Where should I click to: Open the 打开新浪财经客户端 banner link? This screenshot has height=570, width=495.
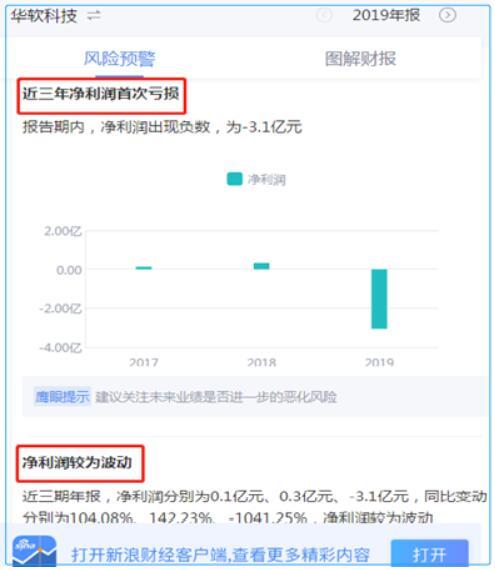221,555
